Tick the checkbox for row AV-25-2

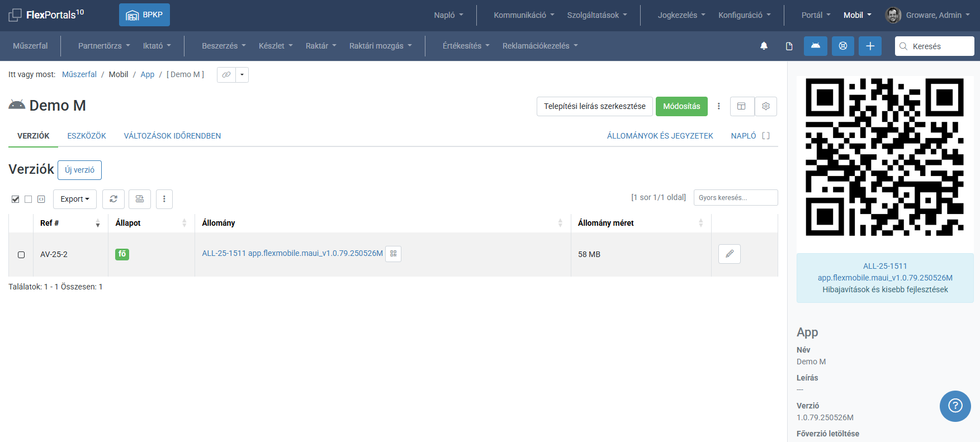click(x=21, y=255)
